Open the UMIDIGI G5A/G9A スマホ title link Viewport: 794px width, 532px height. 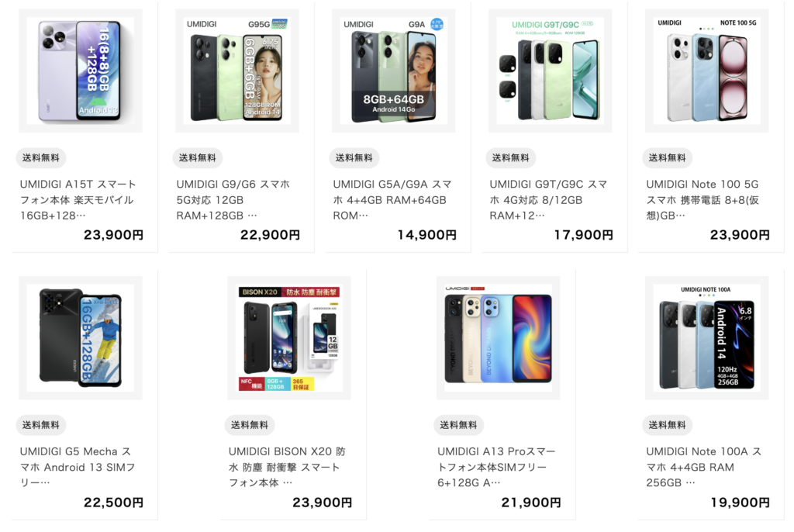[392, 199]
